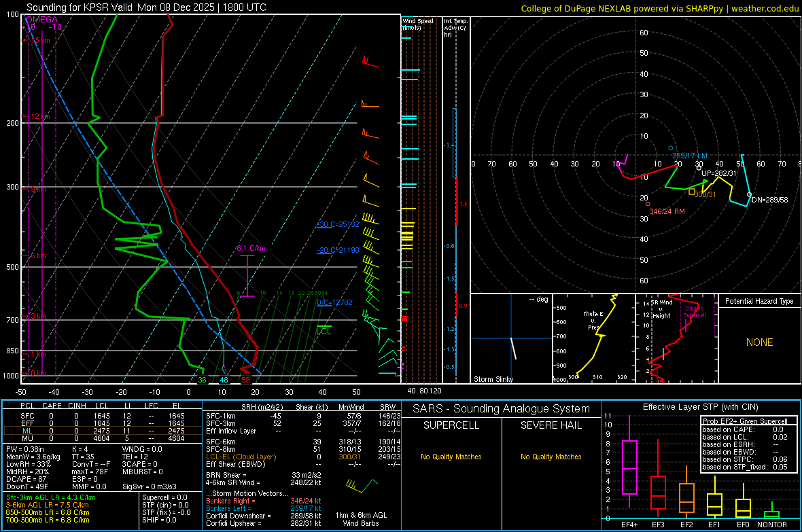This screenshot has width=802, height=532.
Task: Click the '0 C=12782' freezing level label
Action: pos(335,302)
